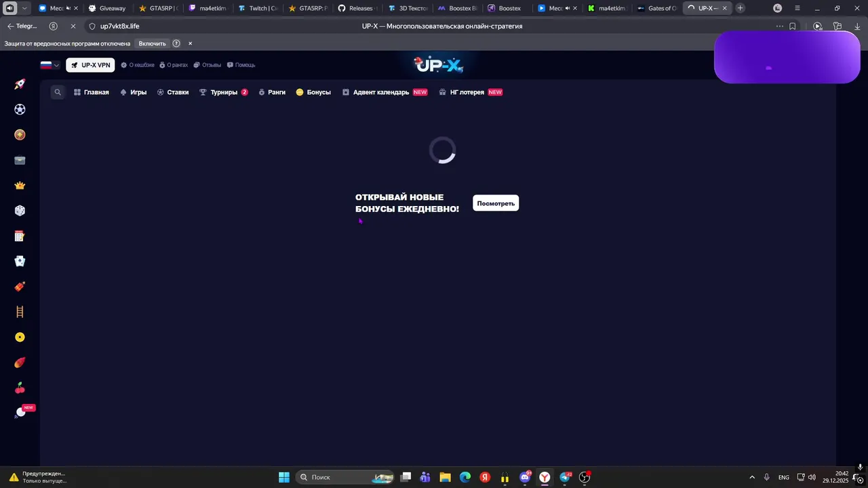Open the orange coin game icon
The width and height of the screenshot is (868, 488).
tap(20, 135)
